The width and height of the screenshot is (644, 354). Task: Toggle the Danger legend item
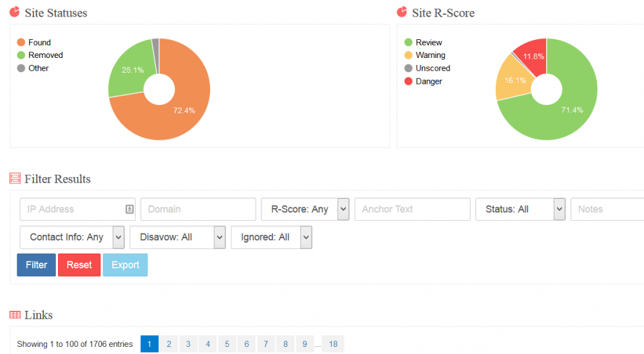coord(423,81)
